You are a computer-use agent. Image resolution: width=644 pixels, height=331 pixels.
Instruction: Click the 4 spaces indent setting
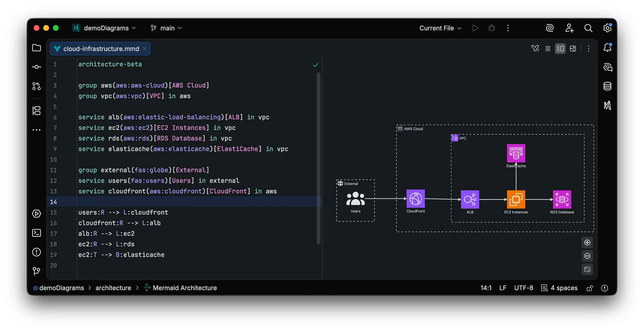coord(564,288)
